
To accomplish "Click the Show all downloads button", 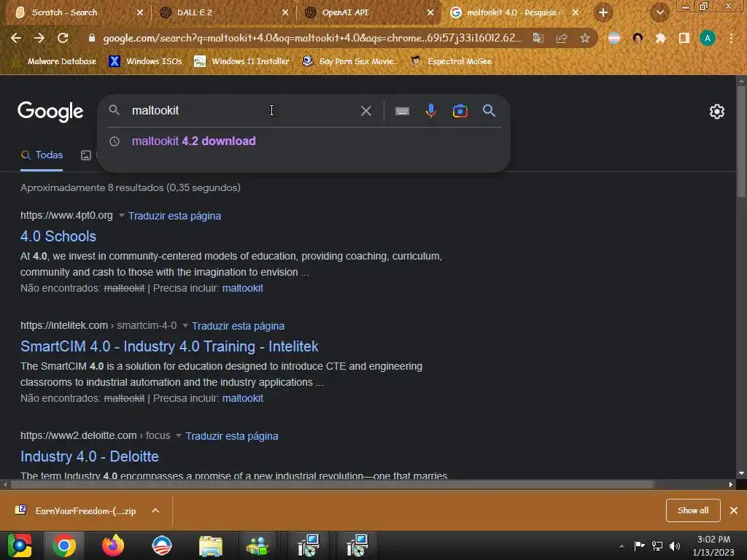I will pos(693,510).
